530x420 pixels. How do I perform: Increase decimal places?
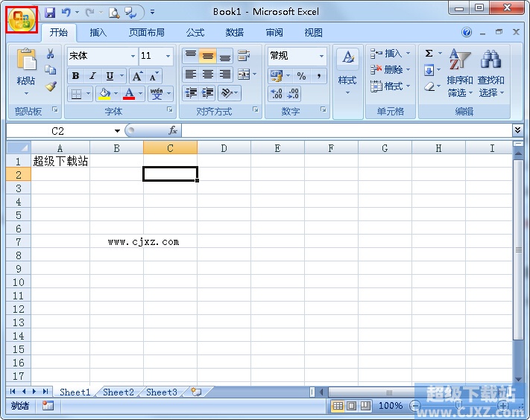point(277,93)
